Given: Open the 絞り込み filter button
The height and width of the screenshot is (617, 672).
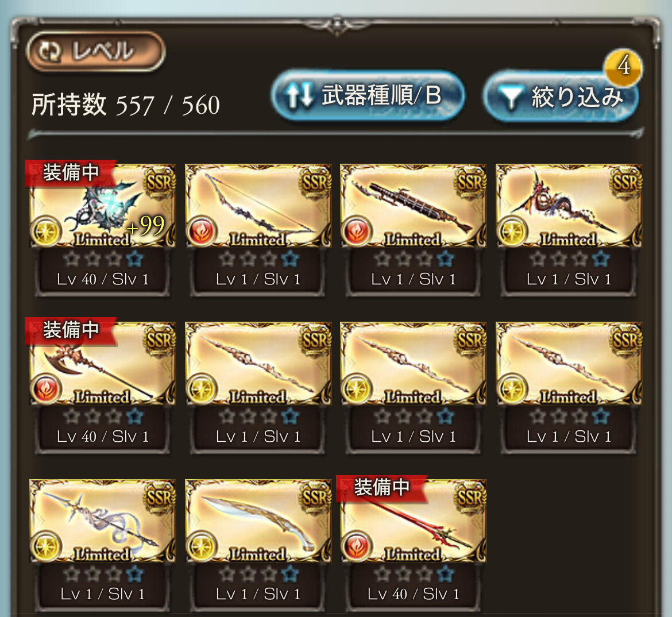Looking at the screenshot, I should coord(561,97).
